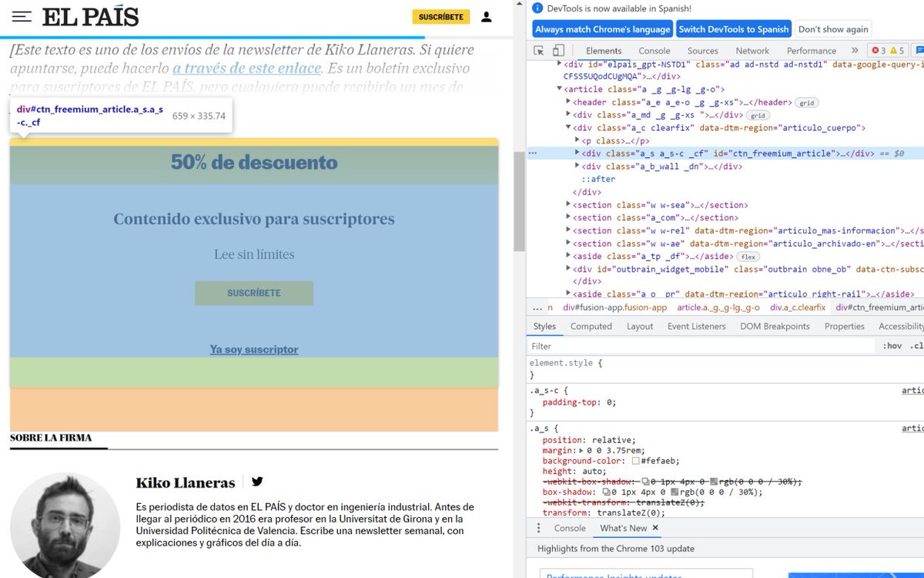
Task: Open the Network tab
Action: 752,51
